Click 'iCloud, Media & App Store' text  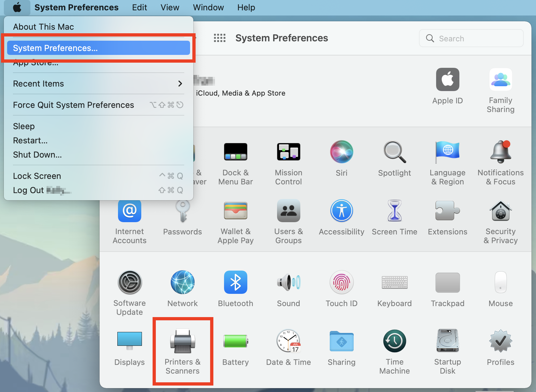click(x=241, y=93)
